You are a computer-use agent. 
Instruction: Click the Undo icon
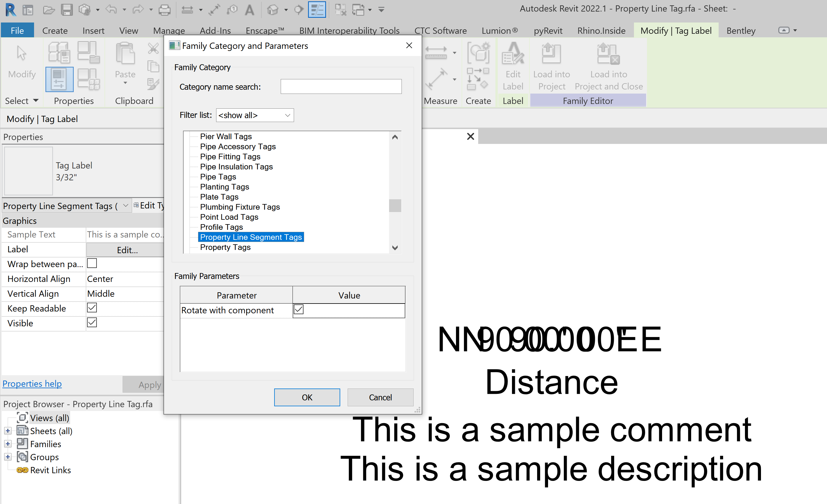111,10
